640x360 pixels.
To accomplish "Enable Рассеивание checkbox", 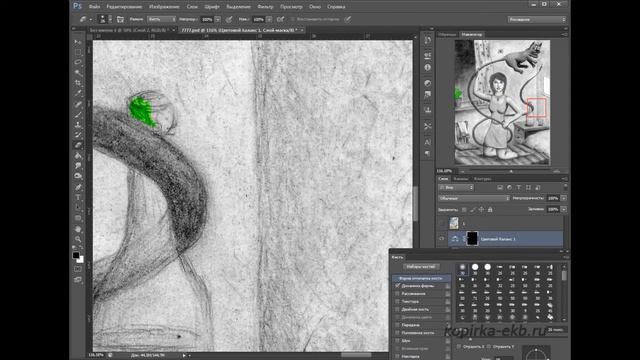I will (398, 294).
